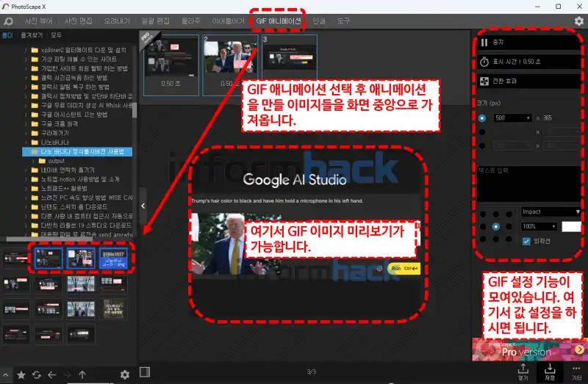Click the folder tree horizontal scrollbar
Viewport: 588px width, 384px height.
pos(49,239)
